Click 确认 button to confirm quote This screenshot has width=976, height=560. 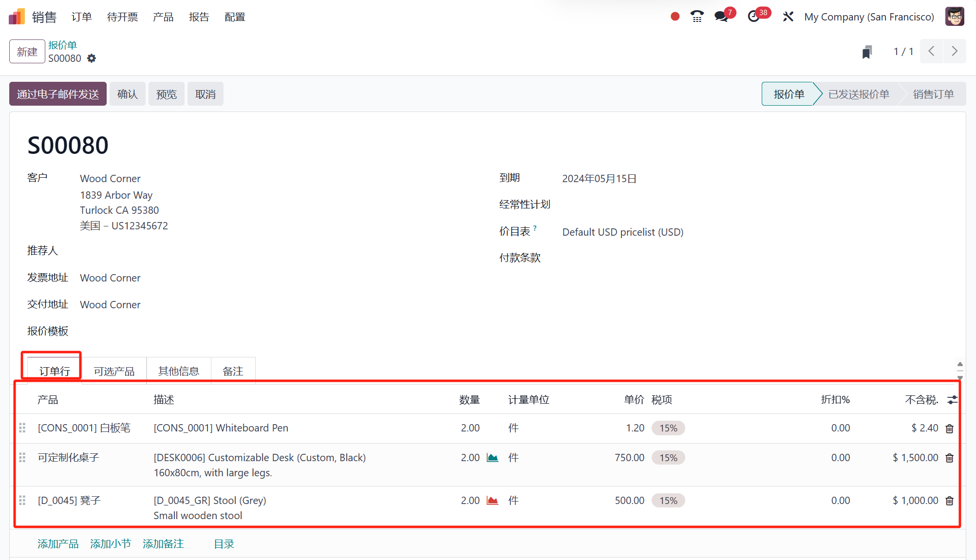(x=128, y=94)
